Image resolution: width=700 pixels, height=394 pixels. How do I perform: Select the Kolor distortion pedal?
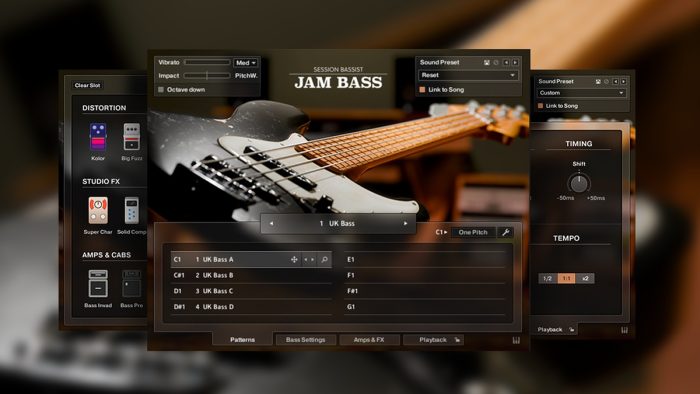[x=98, y=137]
